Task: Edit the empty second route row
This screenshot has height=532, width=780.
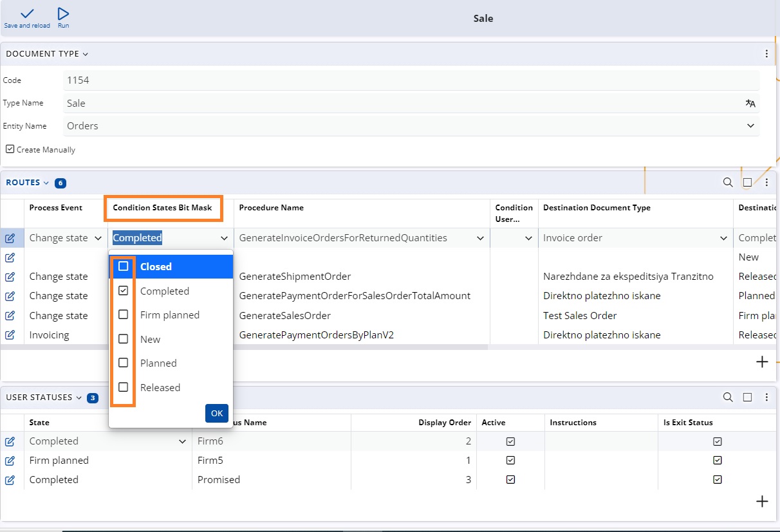Action: click(10, 257)
